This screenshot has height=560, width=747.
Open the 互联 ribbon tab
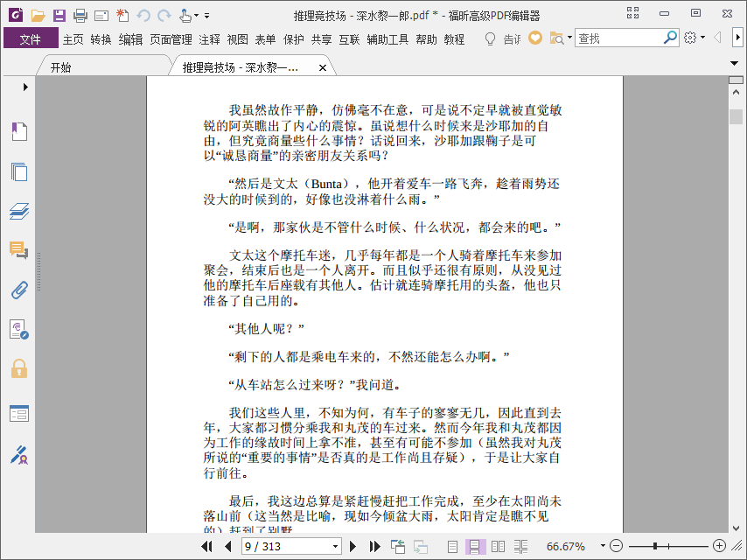click(x=349, y=39)
